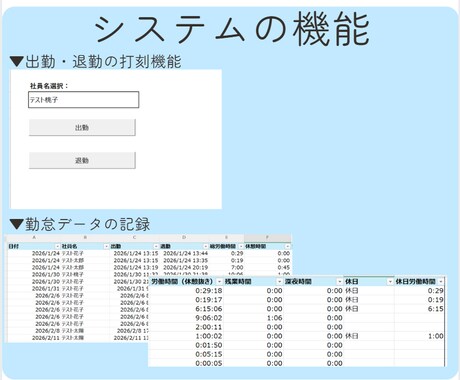Open the 労働時間（休憩抜き） filter dropdown
The image size is (460, 380).
pyautogui.click(x=219, y=282)
